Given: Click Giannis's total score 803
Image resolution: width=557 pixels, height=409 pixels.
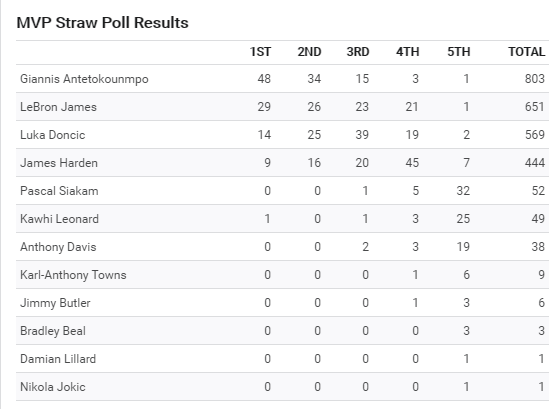Looking at the screenshot, I should tap(535, 79).
